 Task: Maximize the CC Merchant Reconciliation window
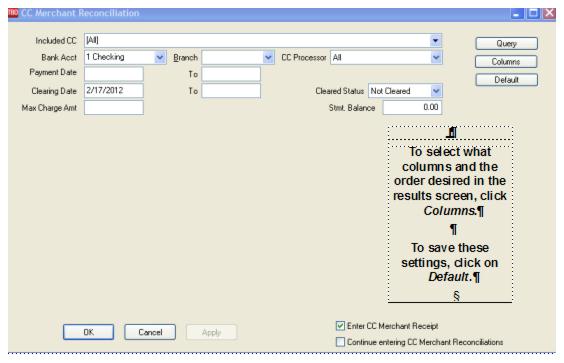[533, 14]
